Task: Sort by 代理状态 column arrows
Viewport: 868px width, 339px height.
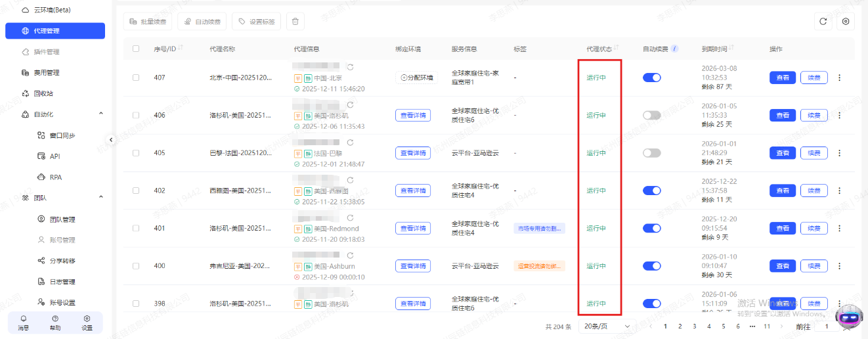Action: [x=617, y=48]
